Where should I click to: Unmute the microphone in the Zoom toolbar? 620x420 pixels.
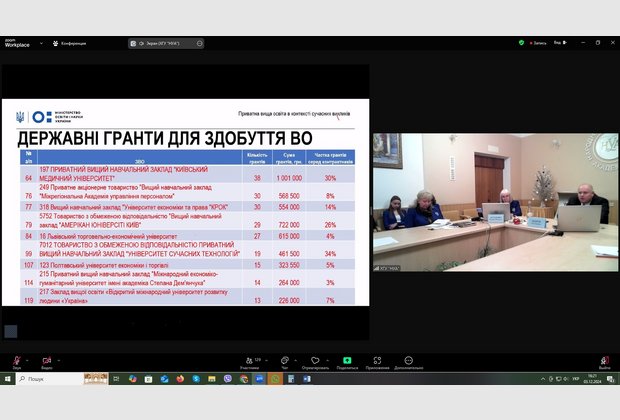coord(17,362)
